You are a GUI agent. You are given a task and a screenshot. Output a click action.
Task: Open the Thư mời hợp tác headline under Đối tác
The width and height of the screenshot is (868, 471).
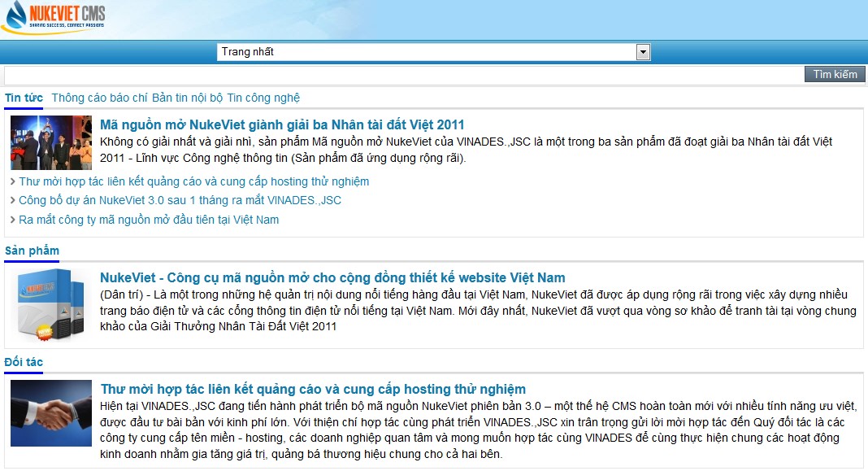(314, 389)
